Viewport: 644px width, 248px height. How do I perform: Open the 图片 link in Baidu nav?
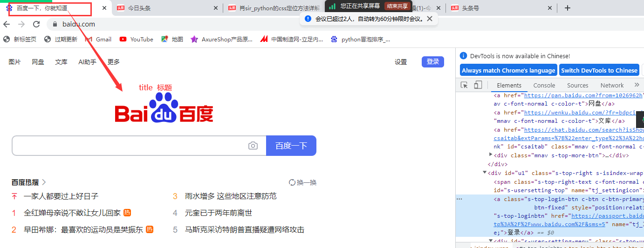[x=14, y=62]
